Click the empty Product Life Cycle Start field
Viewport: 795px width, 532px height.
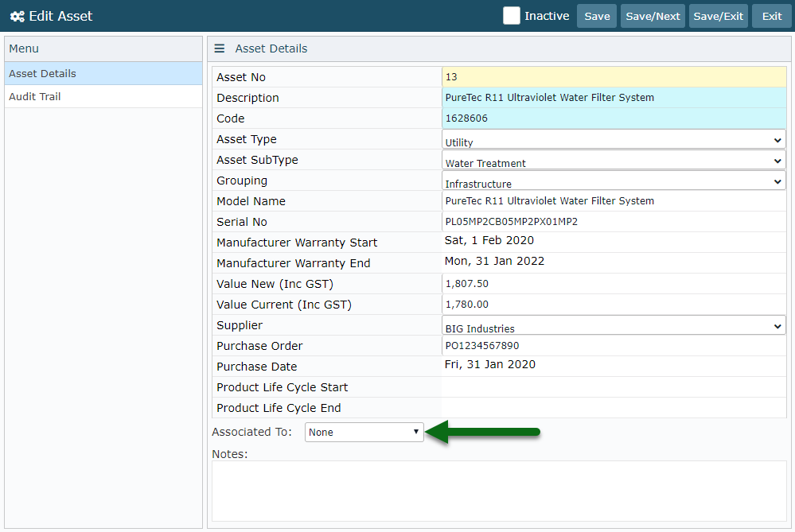[614, 387]
